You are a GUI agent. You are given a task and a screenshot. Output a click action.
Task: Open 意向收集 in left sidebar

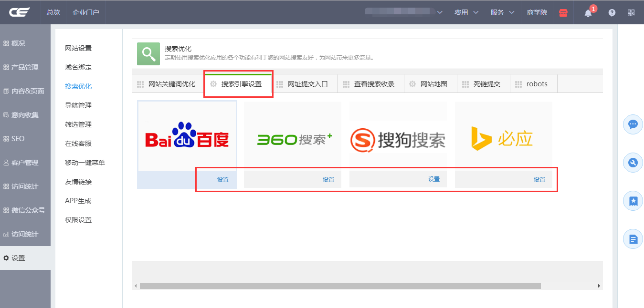(25, 115)
